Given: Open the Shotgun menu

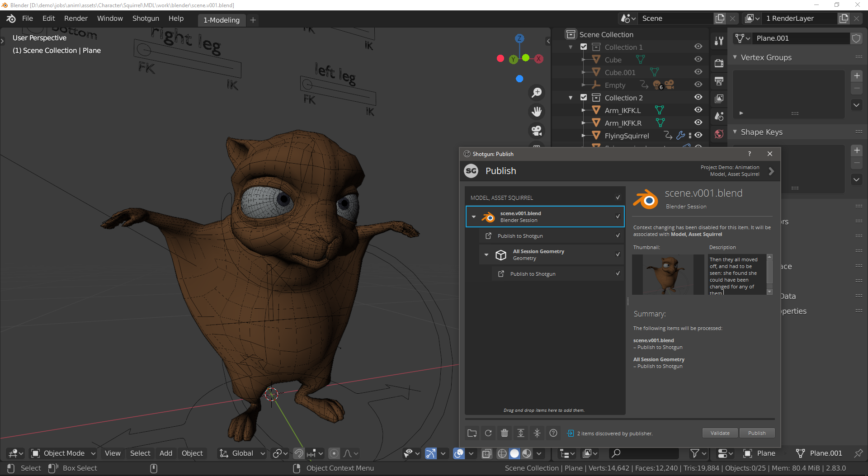Looking at the screenshot, I should click(x=146, y=19).
